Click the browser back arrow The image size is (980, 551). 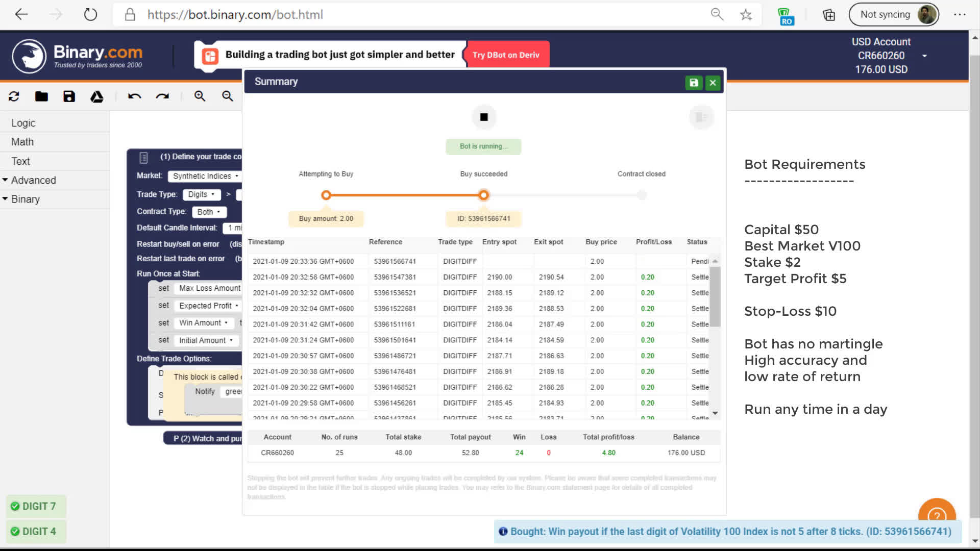[x=21, y=14]
